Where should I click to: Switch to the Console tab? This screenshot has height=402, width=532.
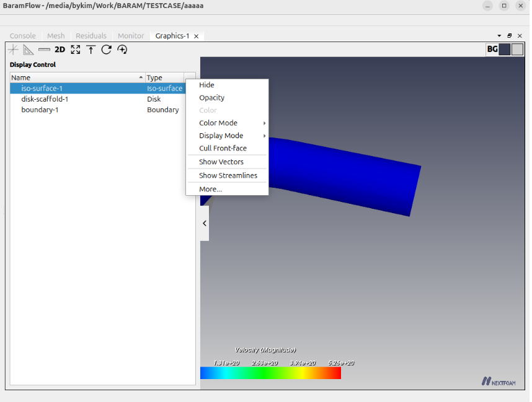coord(23,36)
